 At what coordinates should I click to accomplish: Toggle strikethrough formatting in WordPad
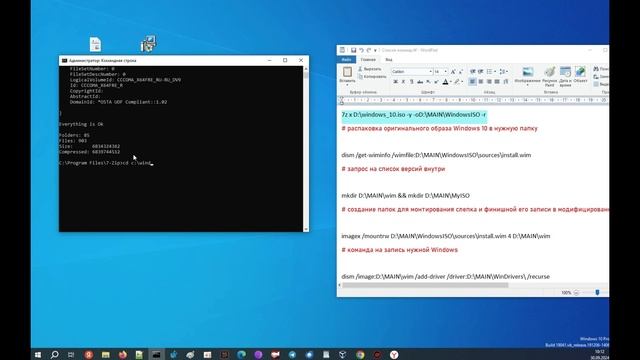tap(420, 82)
